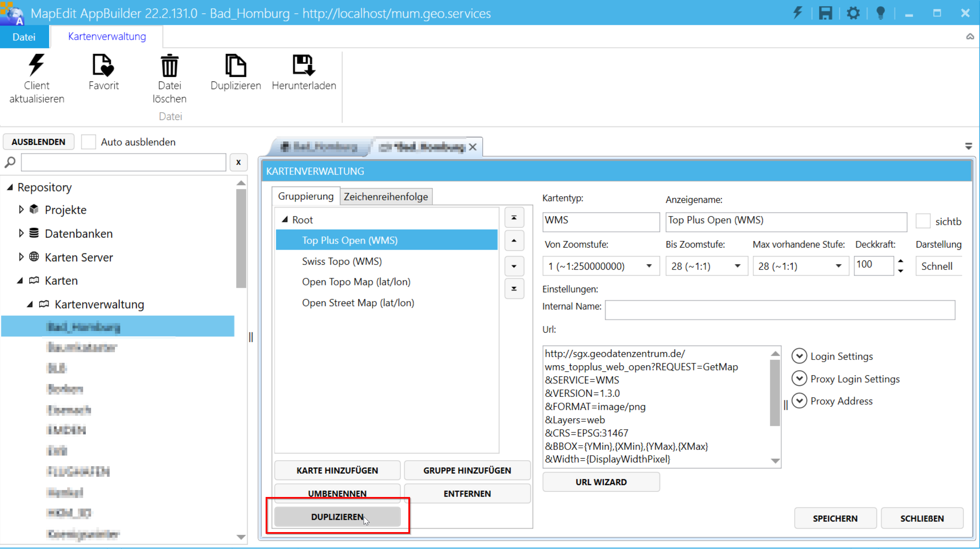Open the Datei menu tab

tap(24, 37)
